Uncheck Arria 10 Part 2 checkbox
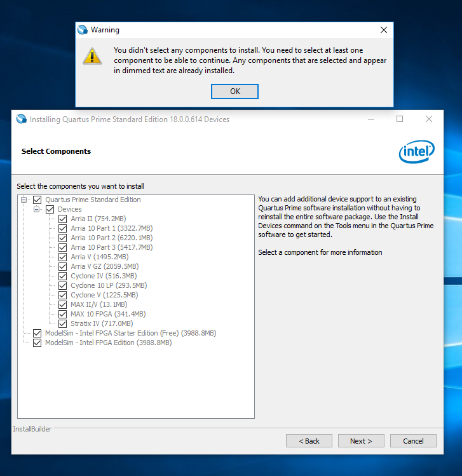The image size is (462, 476). [62, 238]
